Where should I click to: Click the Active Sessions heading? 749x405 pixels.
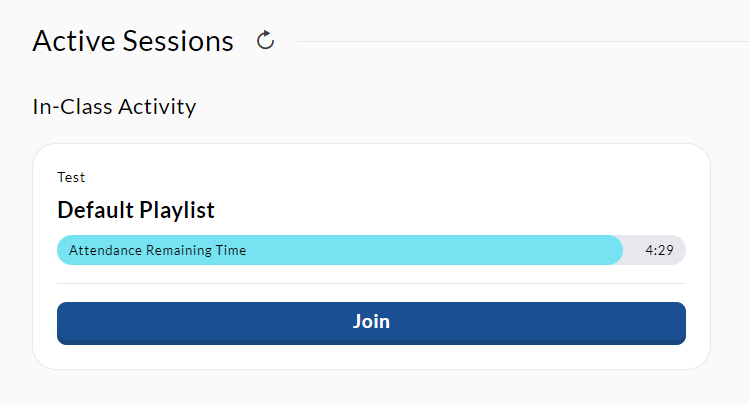(x=133, y=41)
